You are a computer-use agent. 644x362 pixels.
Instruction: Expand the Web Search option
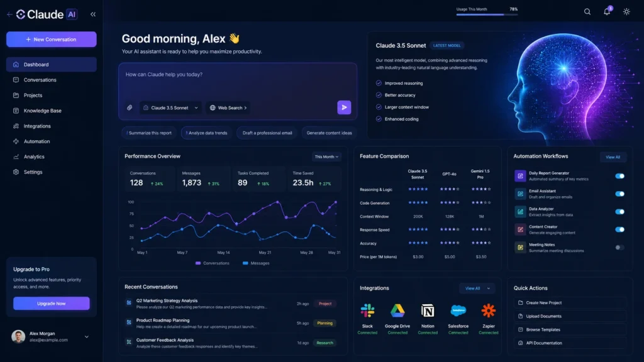pyautogui.click(x=228, y=108)
